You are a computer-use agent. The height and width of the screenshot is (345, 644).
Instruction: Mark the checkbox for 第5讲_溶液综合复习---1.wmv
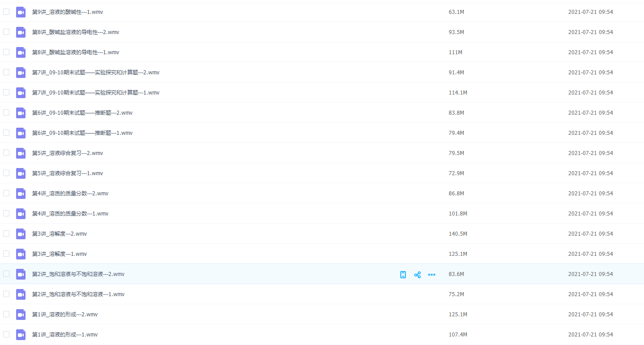[6, 173]
